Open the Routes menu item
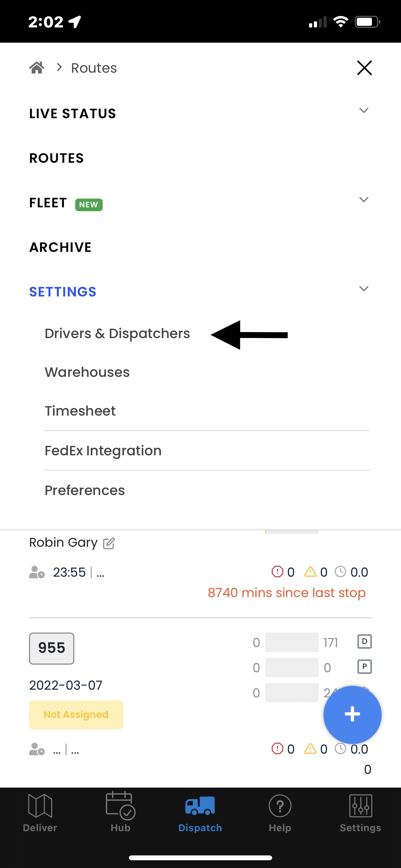Screen dimensions: 401x868 (x=57, y=158)
